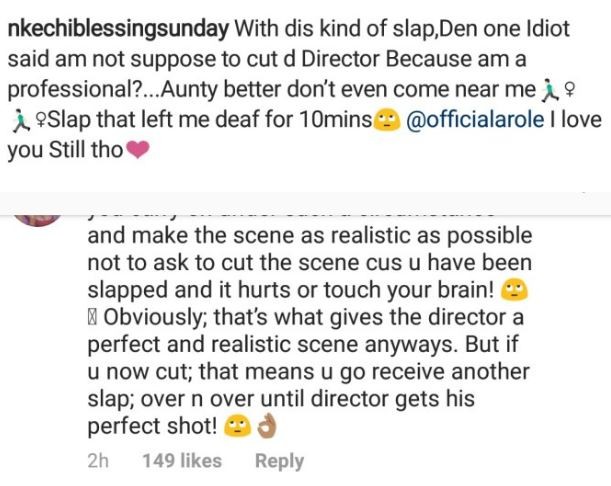Screen dimensions: 611x486
Task: Open the commenter's profile picture
Action: pyautogui.click(x=43, y=208)
